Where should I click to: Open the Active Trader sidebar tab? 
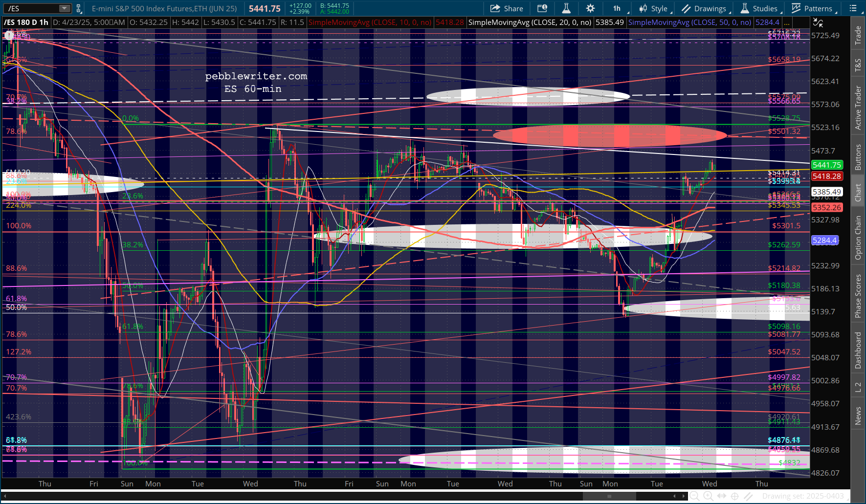point(858,108)
